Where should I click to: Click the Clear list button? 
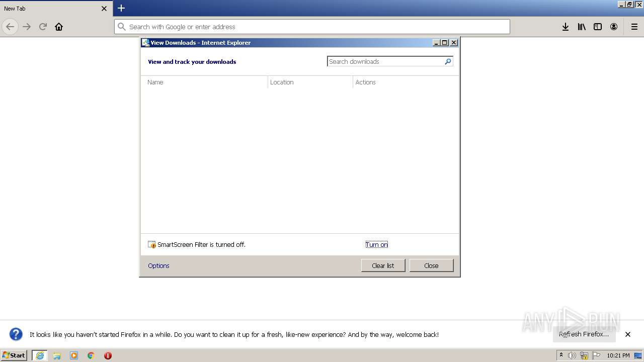tap(383, 265)
